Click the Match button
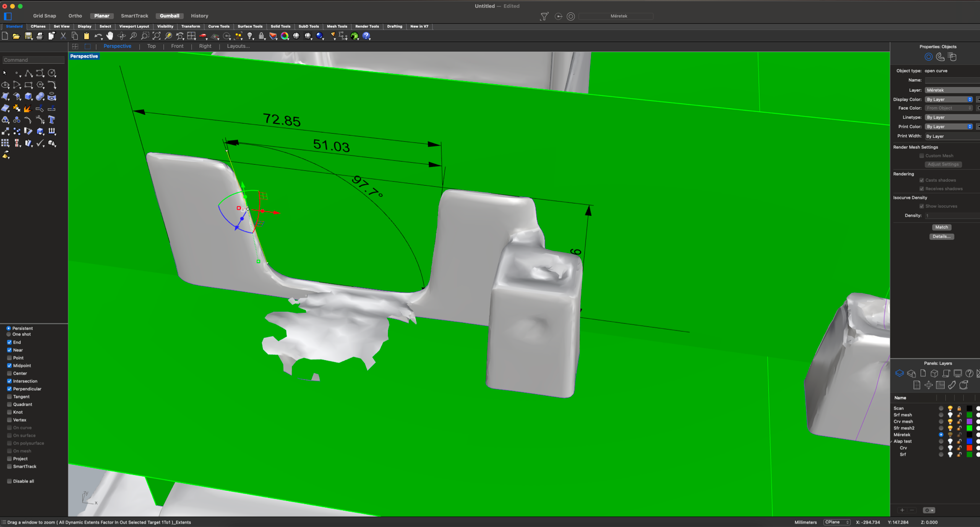 point(941,228)
